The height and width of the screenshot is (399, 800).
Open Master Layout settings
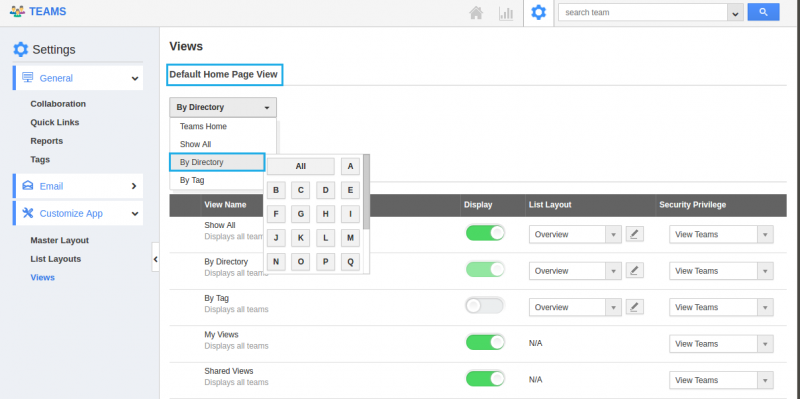click(x=60, y=240)
